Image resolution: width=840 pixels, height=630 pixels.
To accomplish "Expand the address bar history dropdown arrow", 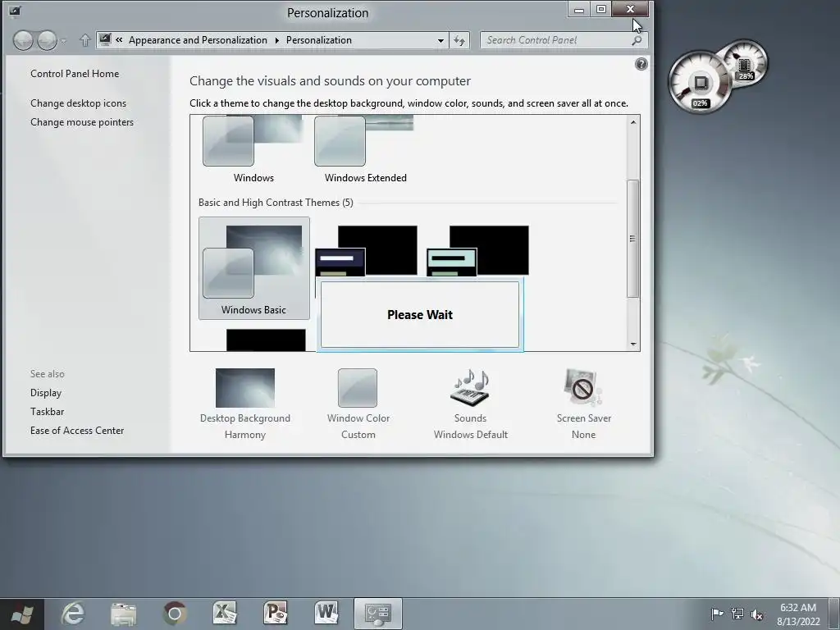I will [x=441, y=40].
